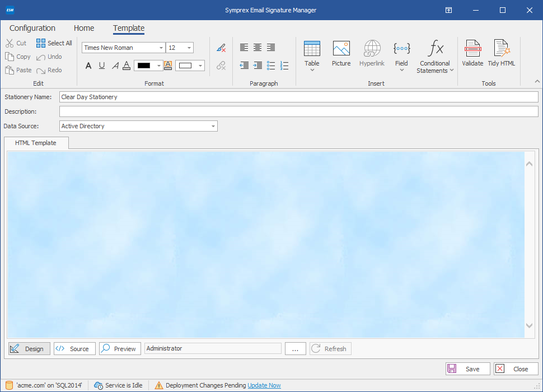
Task: Click the ribbon display options icon in title bar
Action: (448, 10)
